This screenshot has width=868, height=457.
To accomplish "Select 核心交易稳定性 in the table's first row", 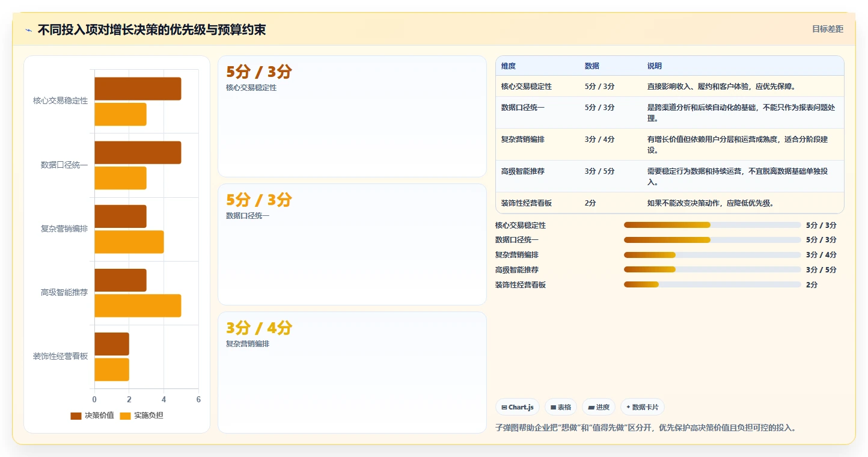I will coord(527,87).
